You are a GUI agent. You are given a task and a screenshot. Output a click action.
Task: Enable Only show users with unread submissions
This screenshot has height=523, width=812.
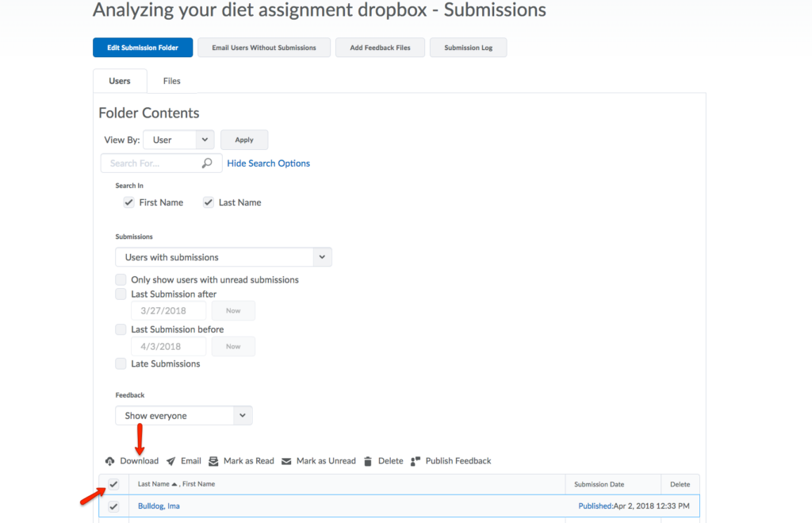point(121,279)
